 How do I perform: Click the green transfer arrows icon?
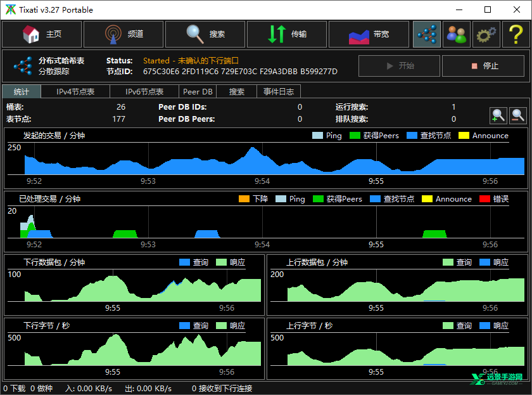tap(277, 34)
